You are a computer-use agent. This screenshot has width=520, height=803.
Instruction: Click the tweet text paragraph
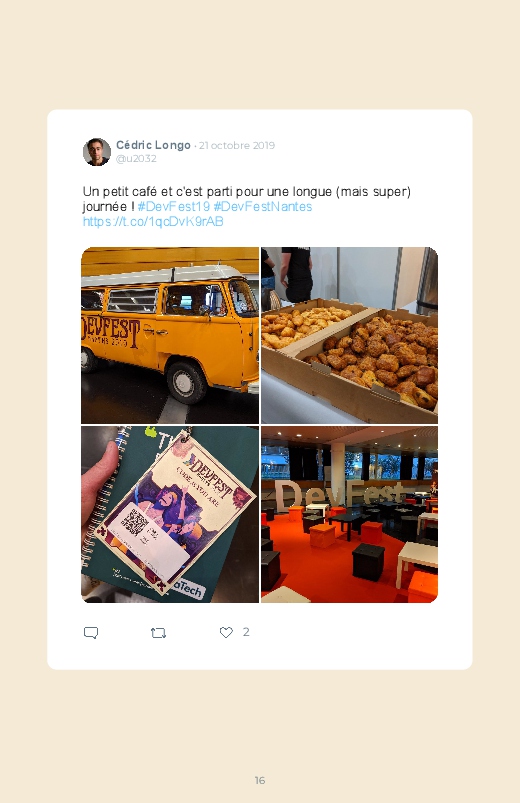247,206
